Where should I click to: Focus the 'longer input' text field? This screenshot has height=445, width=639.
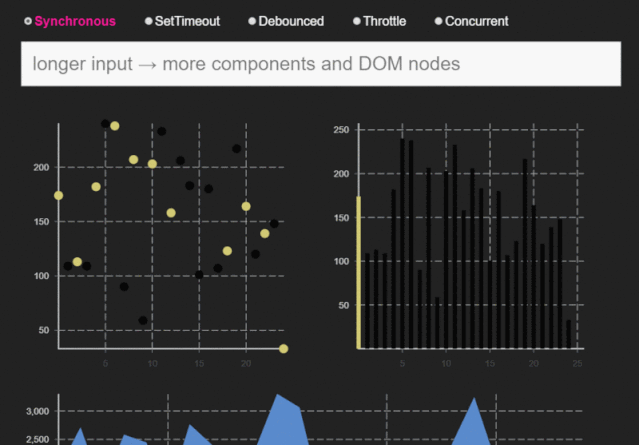321,64
